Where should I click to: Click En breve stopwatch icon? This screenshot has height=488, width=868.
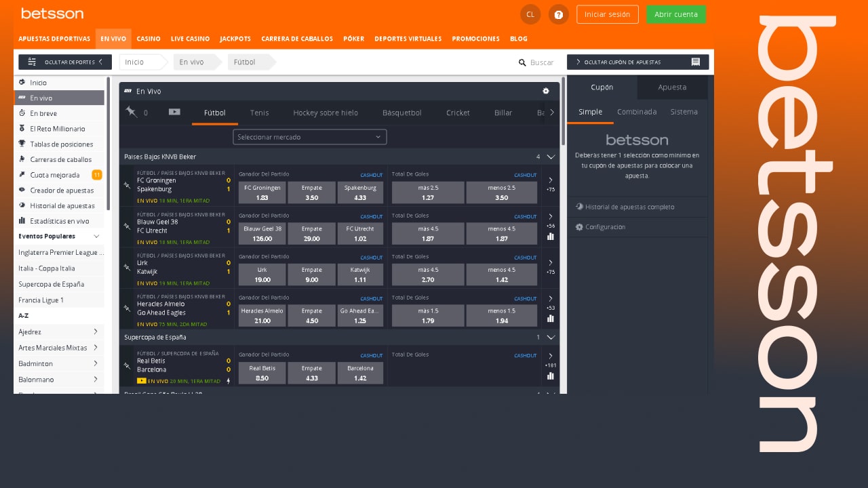click(22, 113)
